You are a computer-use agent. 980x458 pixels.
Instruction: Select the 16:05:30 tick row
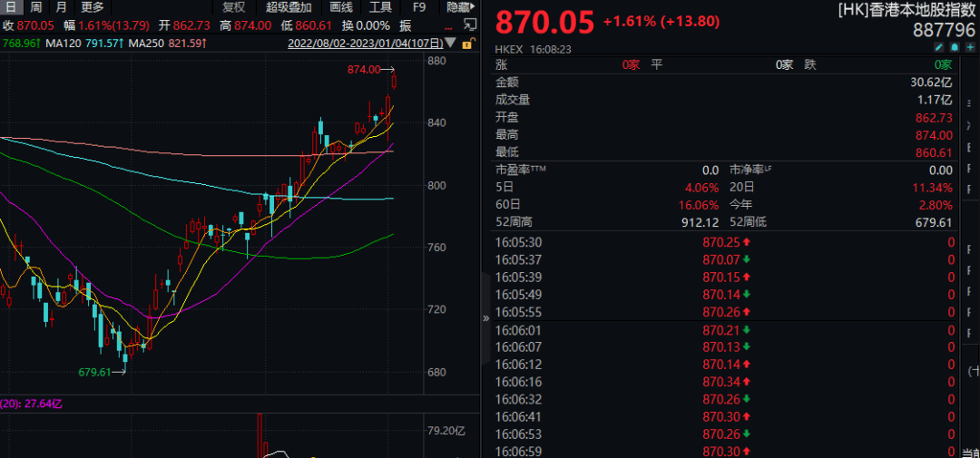point(725,242)
